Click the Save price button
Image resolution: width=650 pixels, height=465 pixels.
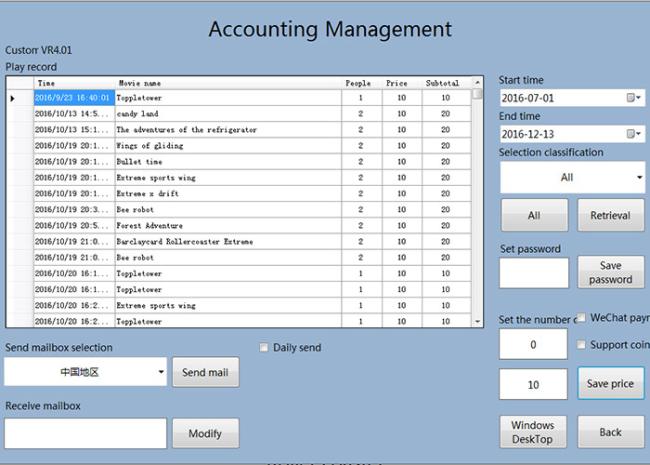pos(610,384)
